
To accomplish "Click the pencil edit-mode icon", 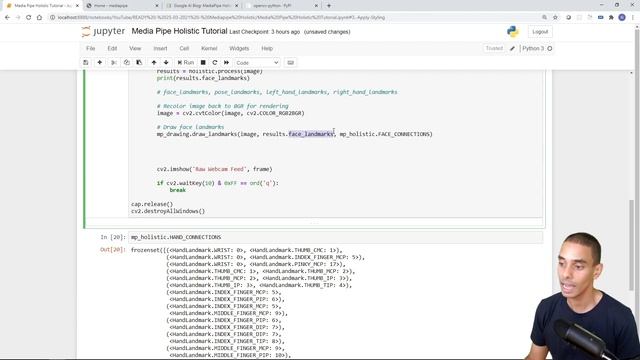I will 512,48.
